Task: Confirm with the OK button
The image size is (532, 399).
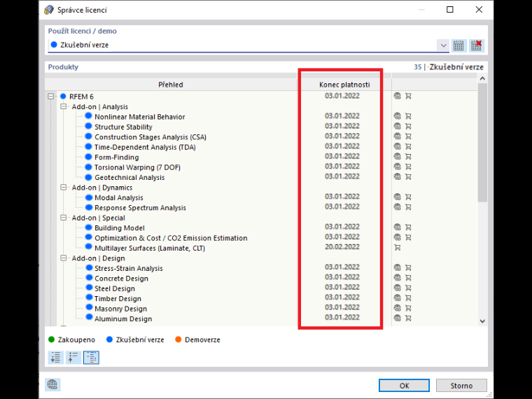Action: (x=404, y=386)
